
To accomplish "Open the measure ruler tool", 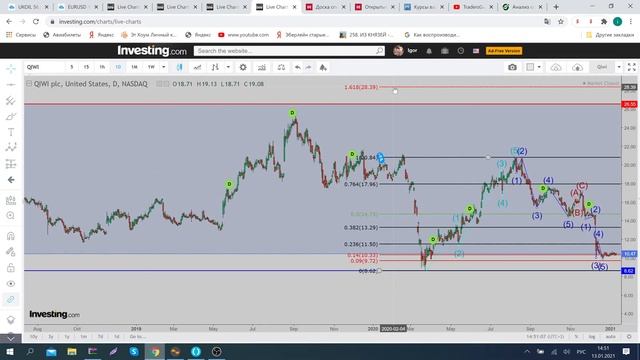I will point(11,200).
